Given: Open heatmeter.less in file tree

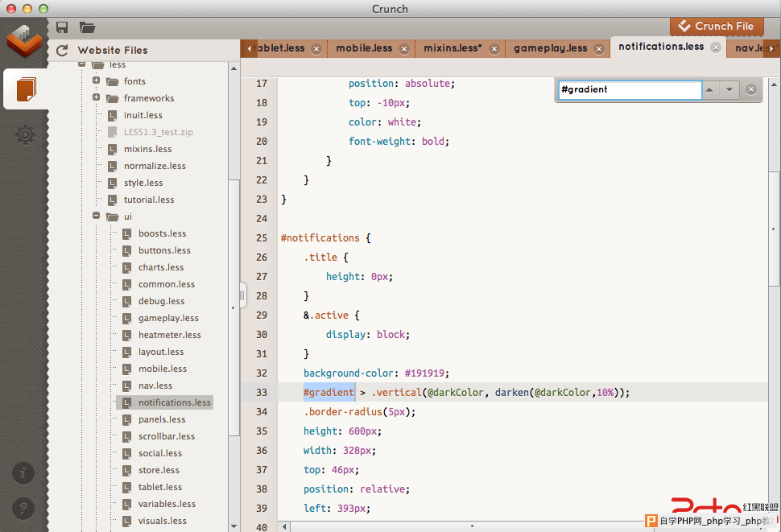Looking at the screenshot, I should [169, 336].
